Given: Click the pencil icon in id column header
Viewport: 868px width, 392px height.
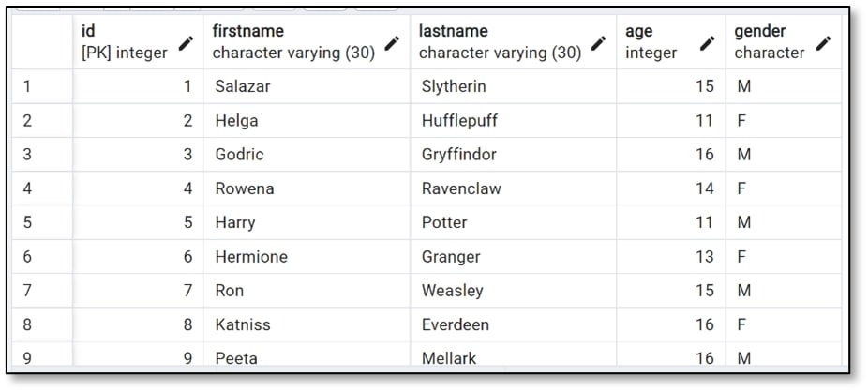Looking at the screenshot, I should click(x=187, y=42).
